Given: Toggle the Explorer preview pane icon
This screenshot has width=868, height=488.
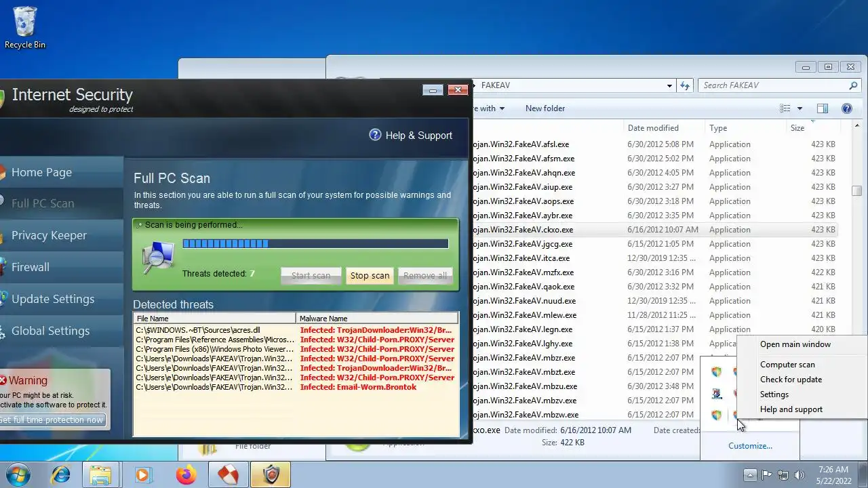Looking at the screenshot, I should 822,108.
